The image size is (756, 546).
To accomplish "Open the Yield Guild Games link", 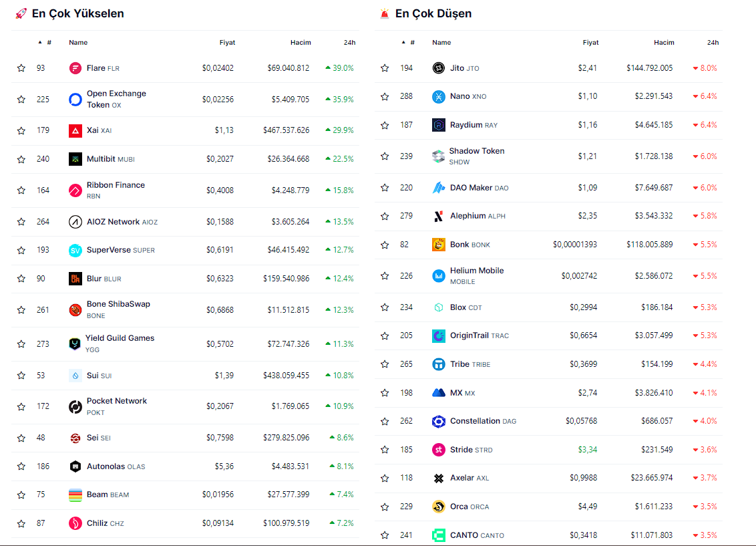I will point(120,338).
